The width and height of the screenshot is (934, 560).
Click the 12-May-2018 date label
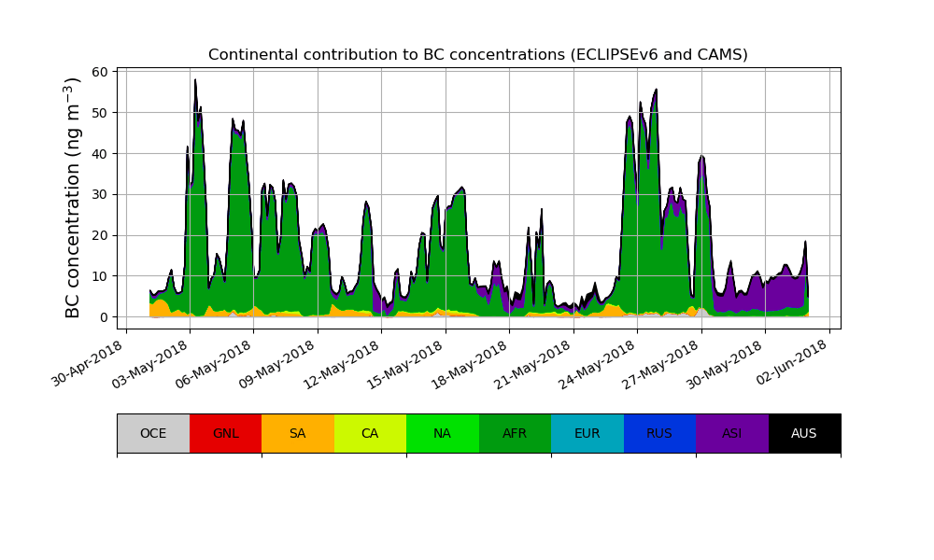click(x=343, y=363)
